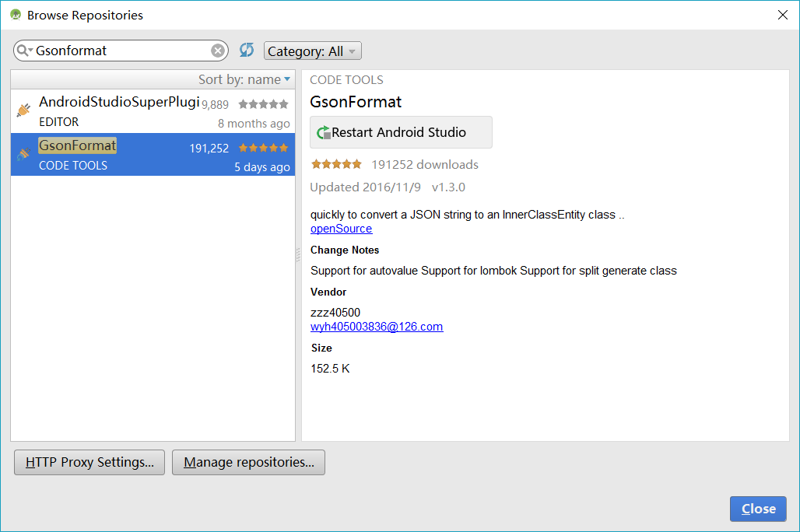Click AndroidStudioSuperPlugin row star rating
This screenshot has width=800, height=532.
click(263, 104)
